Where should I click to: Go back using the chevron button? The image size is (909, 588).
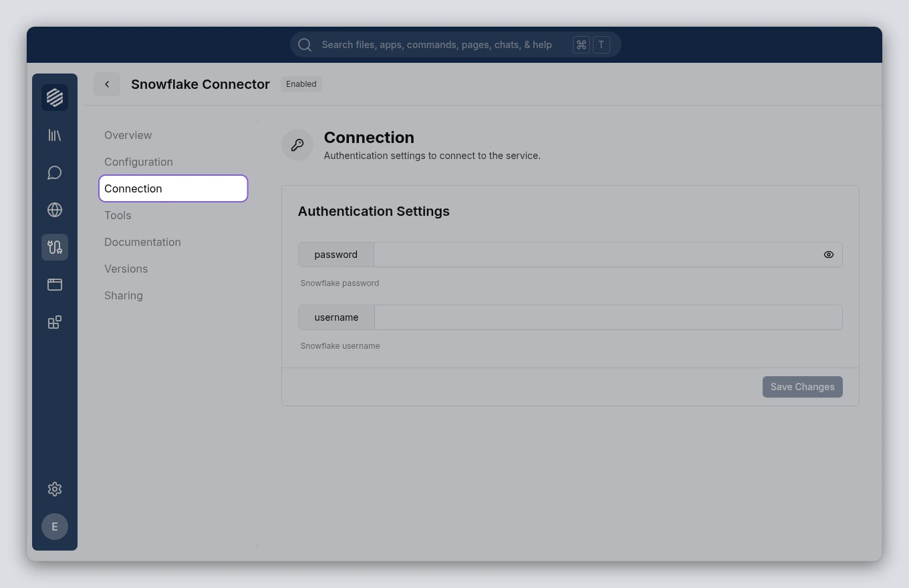[x=107, y=84]
